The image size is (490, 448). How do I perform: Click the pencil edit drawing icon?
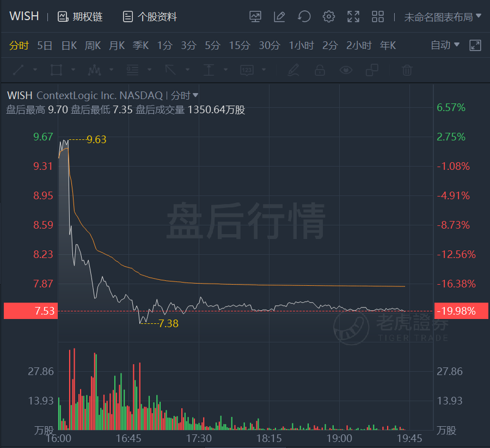point(293,70)
